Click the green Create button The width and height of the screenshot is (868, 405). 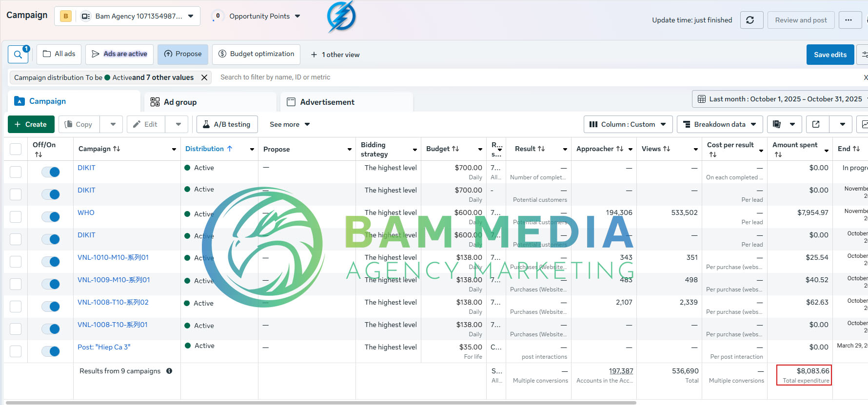tap(31, 124)
